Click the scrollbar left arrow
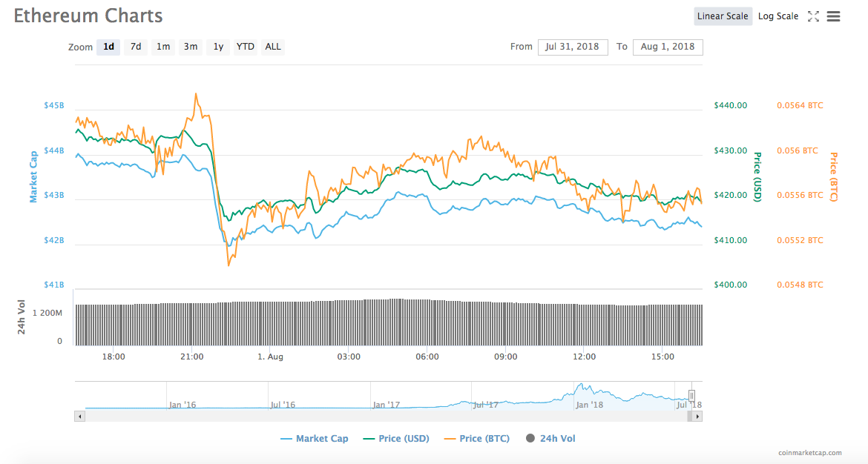The width and height of the screenshot is (868, 464). pos(79,417)
